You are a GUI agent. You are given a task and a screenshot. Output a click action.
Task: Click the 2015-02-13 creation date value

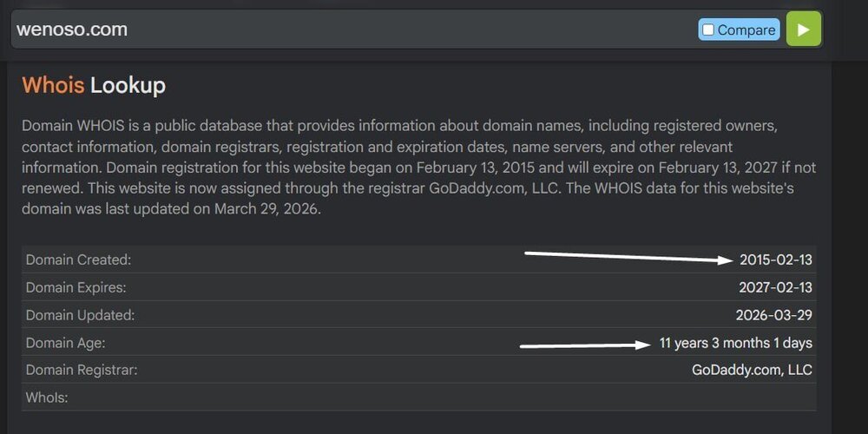tap(775, 260)
